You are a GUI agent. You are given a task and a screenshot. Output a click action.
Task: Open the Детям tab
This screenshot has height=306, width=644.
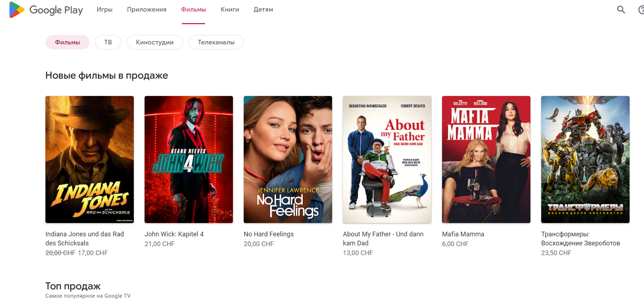(263, 9)
